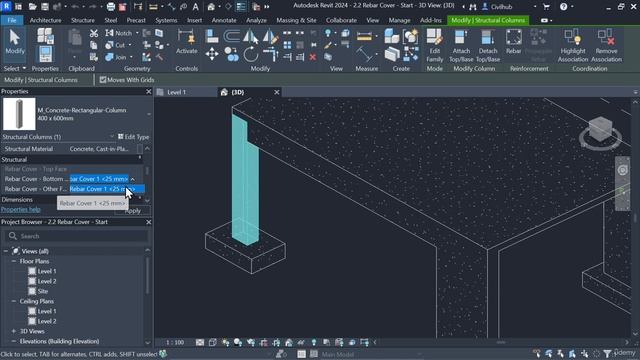640x360 pixels.
Task: Select the Offset tool icon
Action: [231, 36]
